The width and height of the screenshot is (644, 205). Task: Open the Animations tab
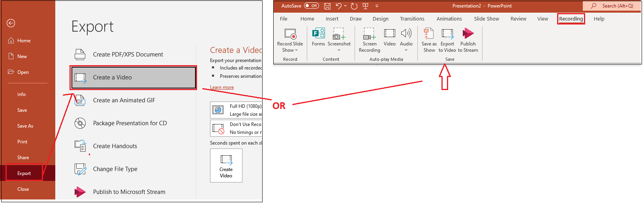click(x=449, y=19)
